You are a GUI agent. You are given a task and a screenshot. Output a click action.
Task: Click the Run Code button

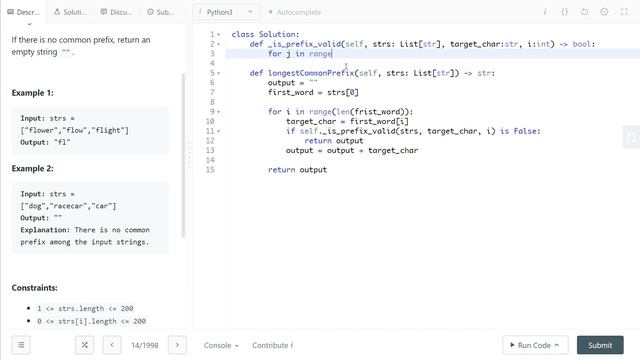pyautogui.click(x=534, y=345)
